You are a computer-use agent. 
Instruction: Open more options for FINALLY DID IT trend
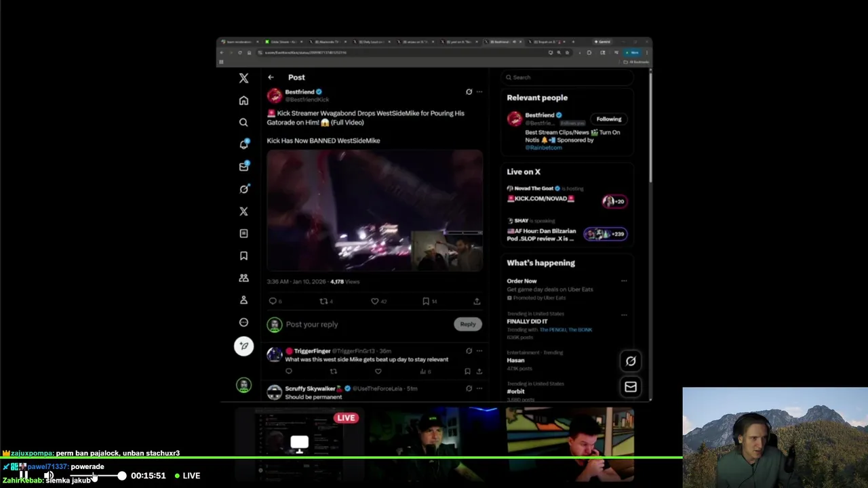click(x=624, y=314)
